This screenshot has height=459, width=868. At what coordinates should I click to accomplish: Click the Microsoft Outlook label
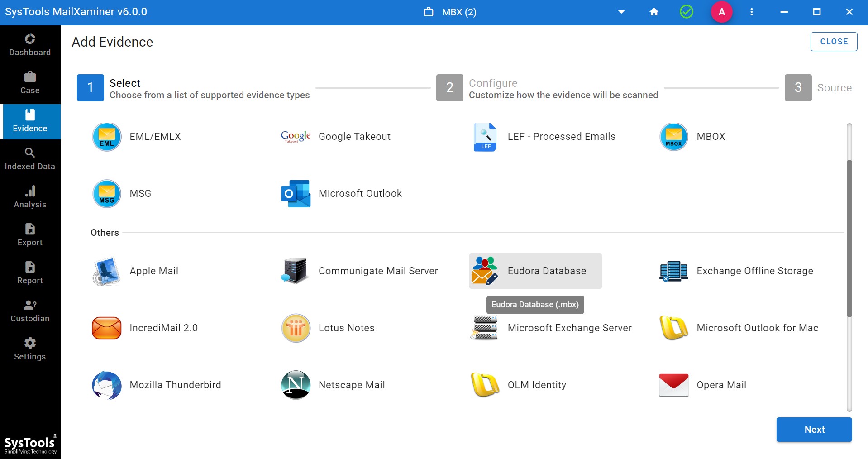[x=360, y=194]
